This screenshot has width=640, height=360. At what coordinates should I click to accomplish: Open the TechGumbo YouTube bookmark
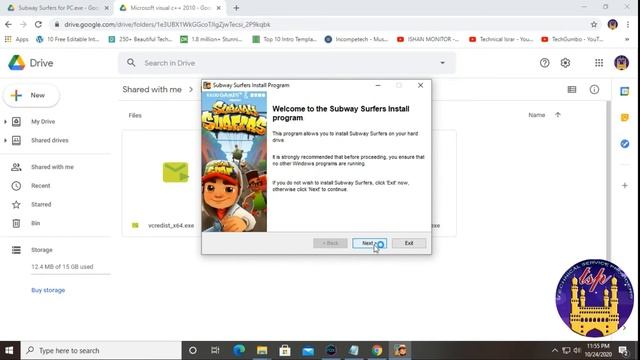(x=572, y=39)
